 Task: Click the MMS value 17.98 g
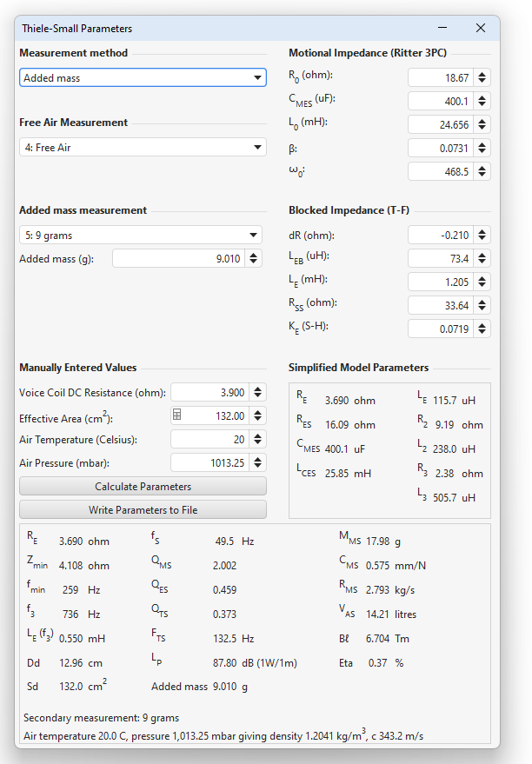pyautogui.click(x=383, y=541)
